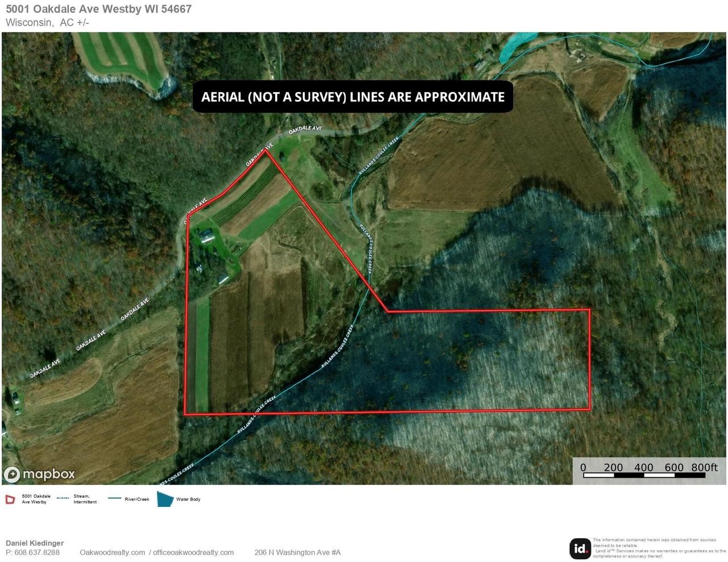This screenshot has width=728, height=562.
Task: Click the intermittent stream dashed legend symbol
Action: tap(63, 499)
